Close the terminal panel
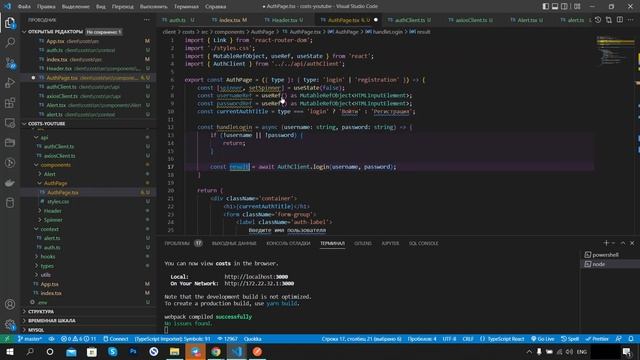 point(632,243)
